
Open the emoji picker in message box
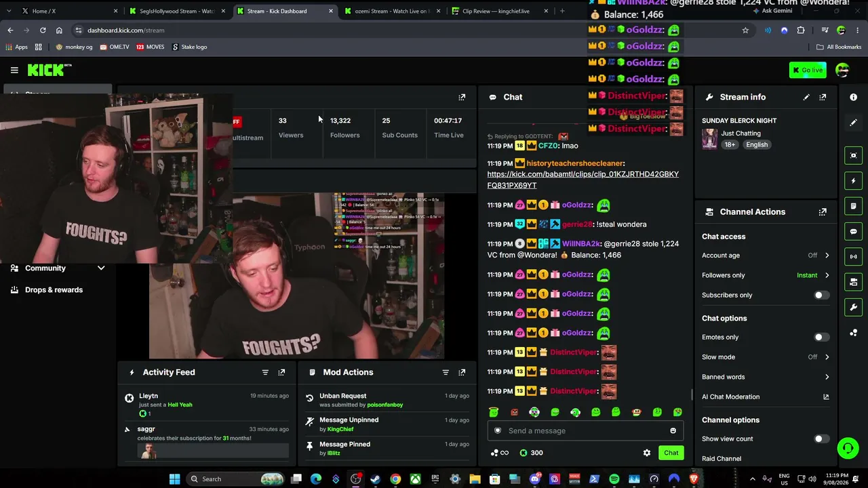pos(673,430)
